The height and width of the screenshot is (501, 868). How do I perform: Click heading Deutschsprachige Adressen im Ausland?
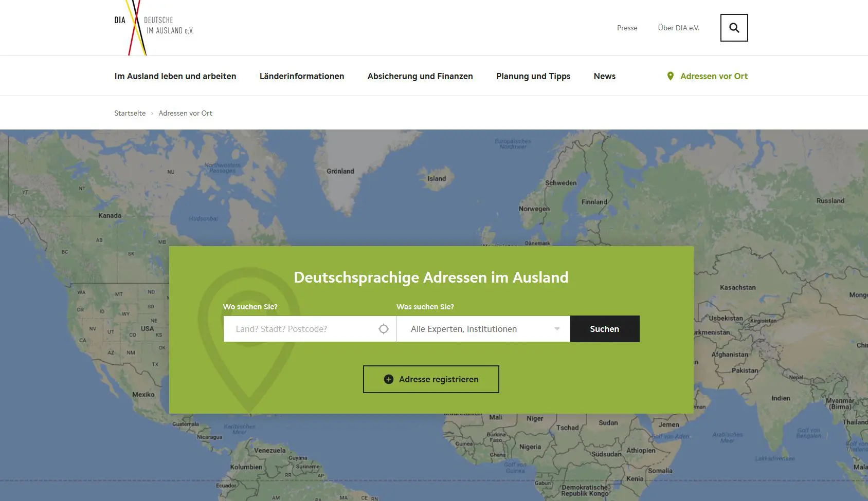[x=431, y=277]
